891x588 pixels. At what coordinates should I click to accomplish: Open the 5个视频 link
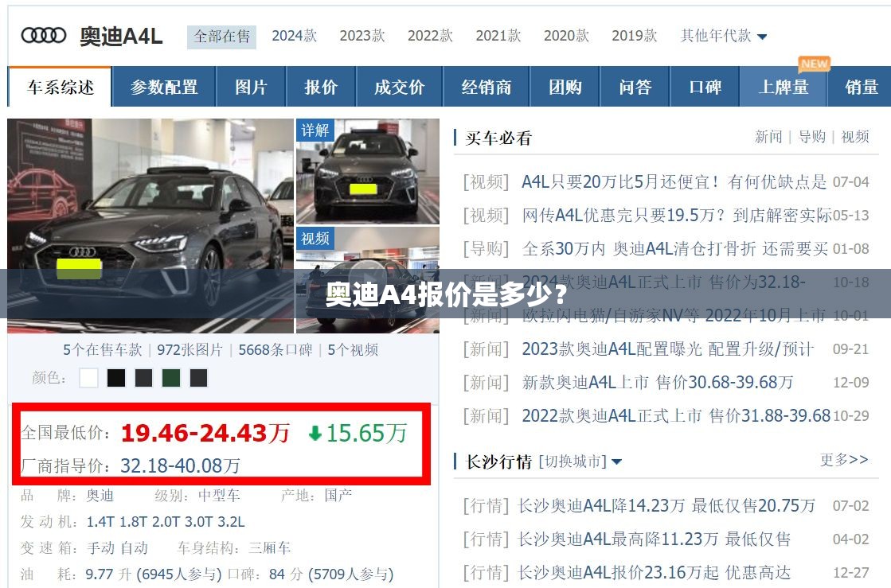[x=353, y=349]
